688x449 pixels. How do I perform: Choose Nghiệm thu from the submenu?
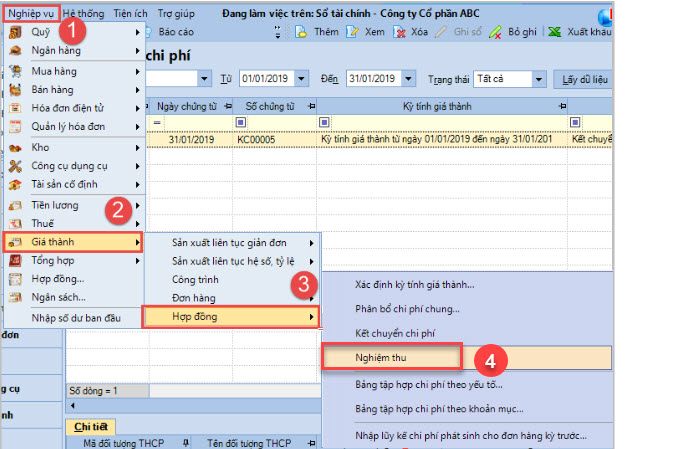(x=390, y=356)
